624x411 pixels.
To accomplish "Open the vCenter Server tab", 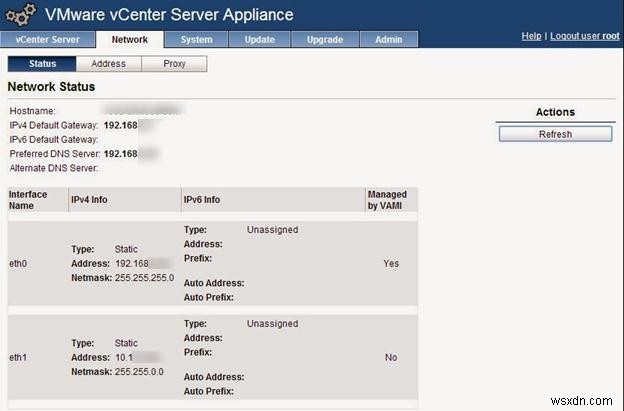I will click(x=48, y=39).
